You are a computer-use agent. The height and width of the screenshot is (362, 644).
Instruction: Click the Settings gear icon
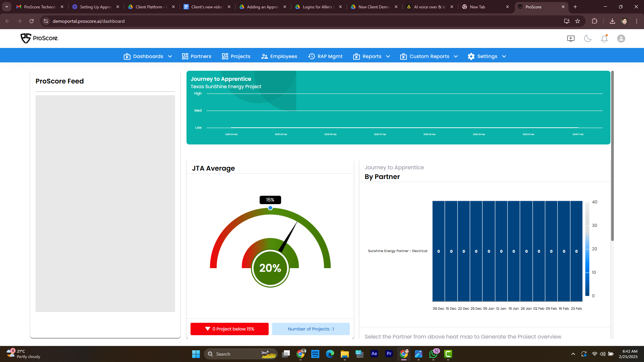click(471, 56)
